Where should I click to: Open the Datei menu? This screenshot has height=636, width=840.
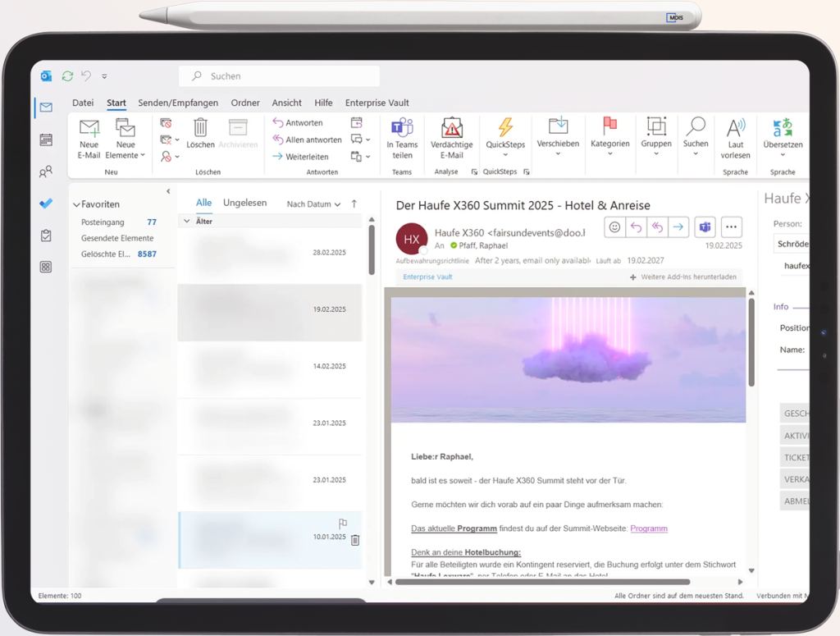(83, 103)
